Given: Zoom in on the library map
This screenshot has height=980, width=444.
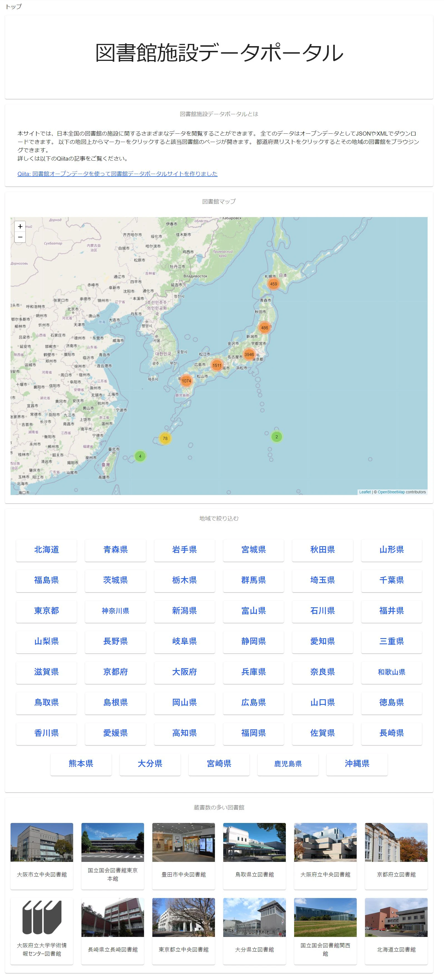Looking at the screenshot, I should [20, 226].
